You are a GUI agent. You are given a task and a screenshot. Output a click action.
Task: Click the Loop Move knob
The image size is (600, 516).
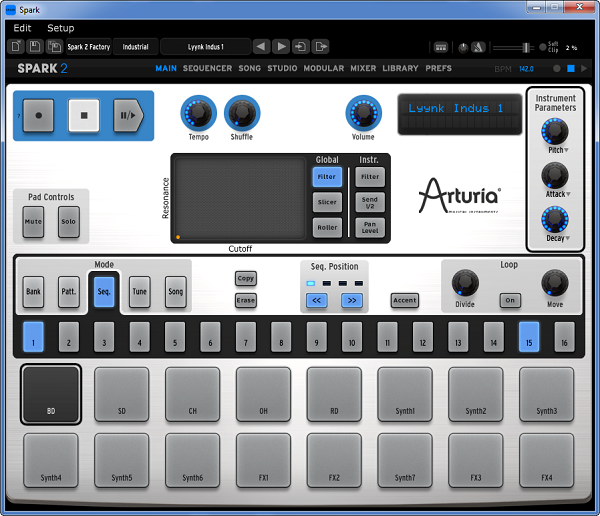pyautogui.click(x=554, y=283)
